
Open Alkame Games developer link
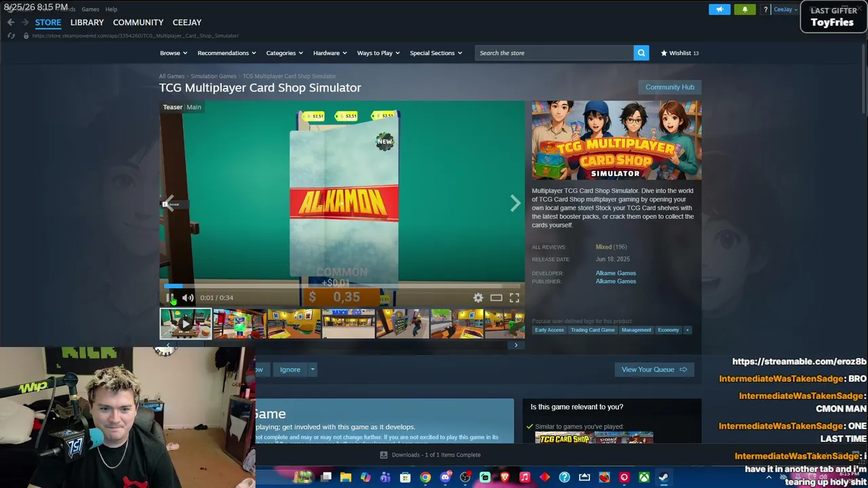tap(616, 273)
